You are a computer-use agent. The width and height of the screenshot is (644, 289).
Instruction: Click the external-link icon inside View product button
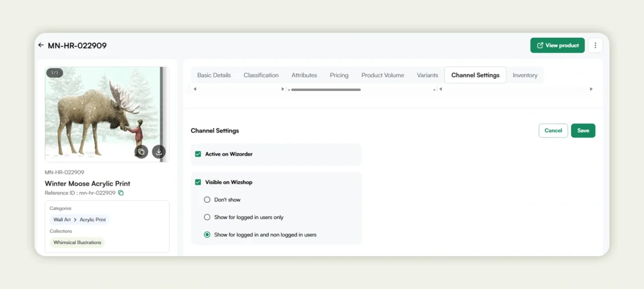pos(539,45)
